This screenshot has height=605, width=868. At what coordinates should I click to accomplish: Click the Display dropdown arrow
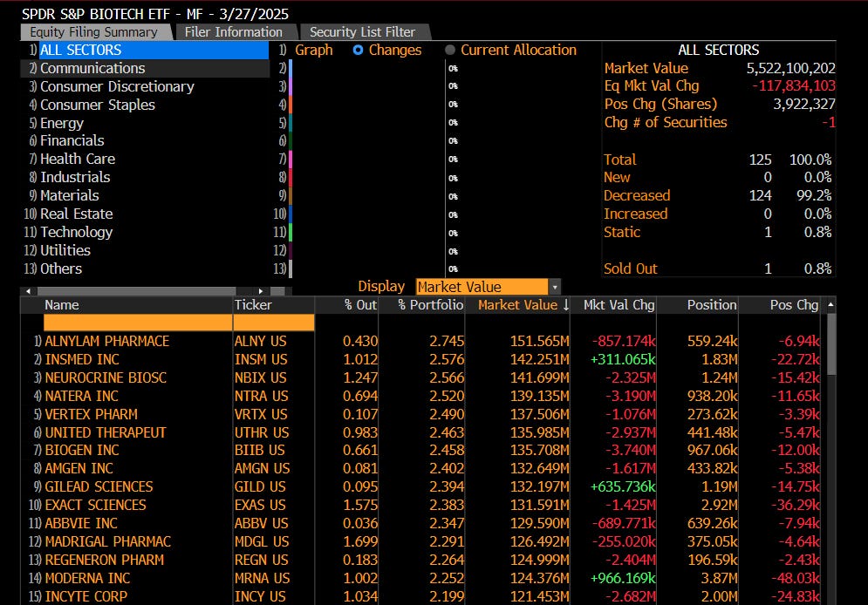pyautogui.click(x=555, y=287)
